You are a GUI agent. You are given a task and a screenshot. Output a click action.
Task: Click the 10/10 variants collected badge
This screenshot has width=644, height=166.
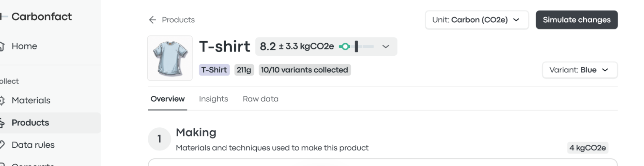pos(304,70)
